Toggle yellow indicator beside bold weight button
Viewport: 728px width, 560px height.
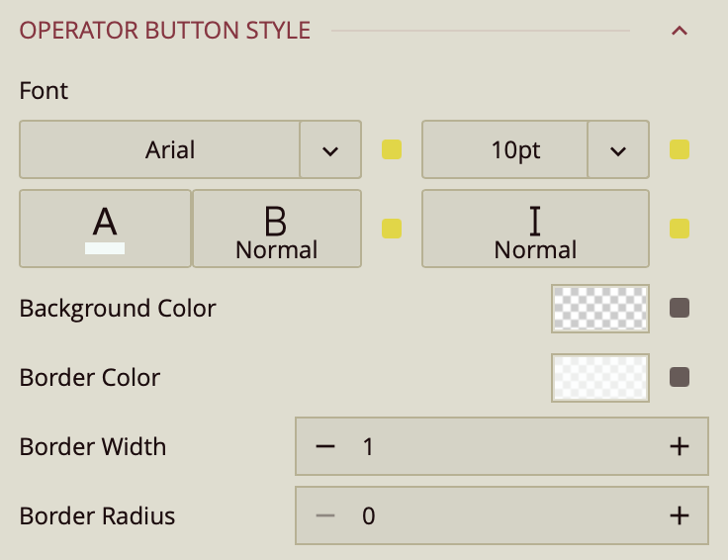392,229
